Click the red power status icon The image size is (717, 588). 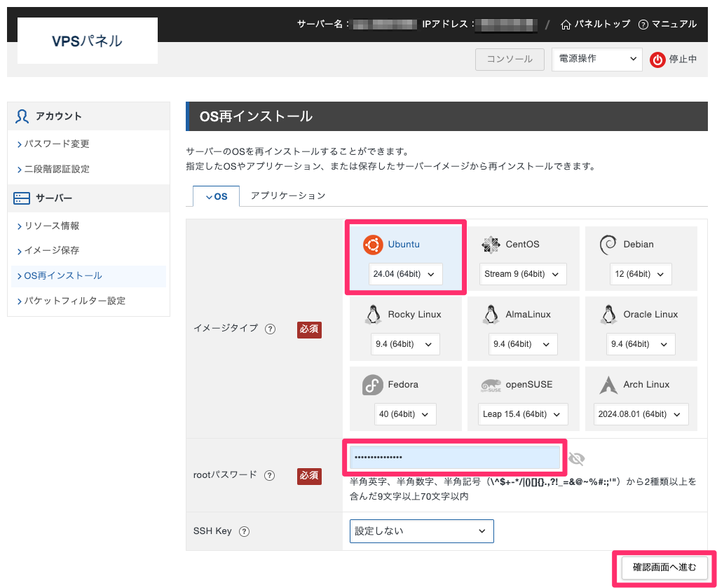pos(657,60)
